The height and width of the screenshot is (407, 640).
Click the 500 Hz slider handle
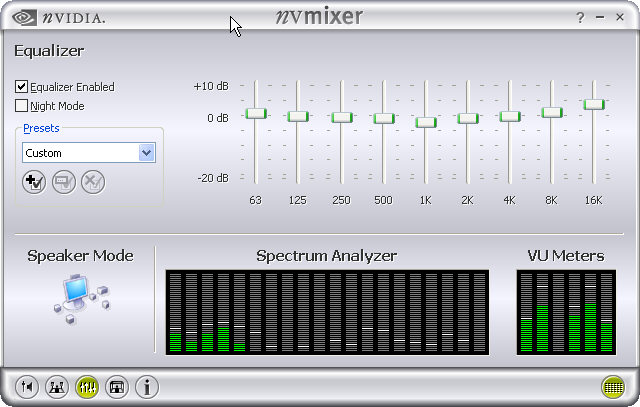[384, 118]
